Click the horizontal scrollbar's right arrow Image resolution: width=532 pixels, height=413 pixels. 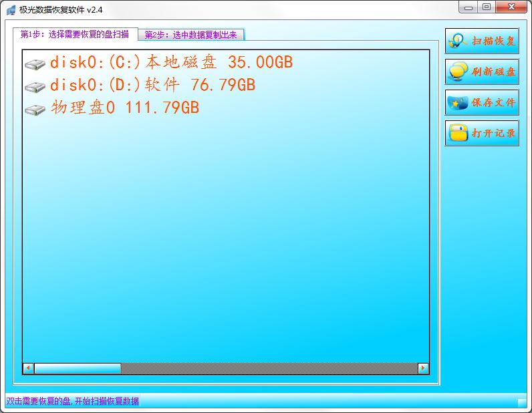click(x=422, y=368)
